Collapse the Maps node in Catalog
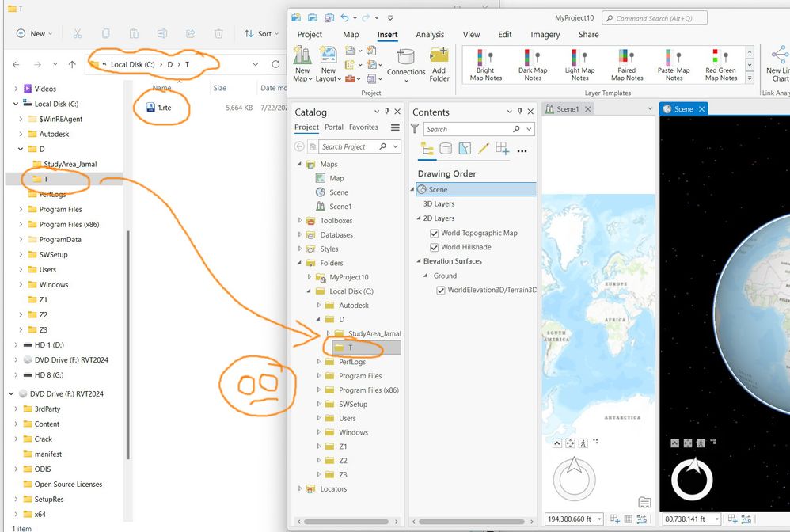This screenshot has height=532, width=790. coord(299,164)
